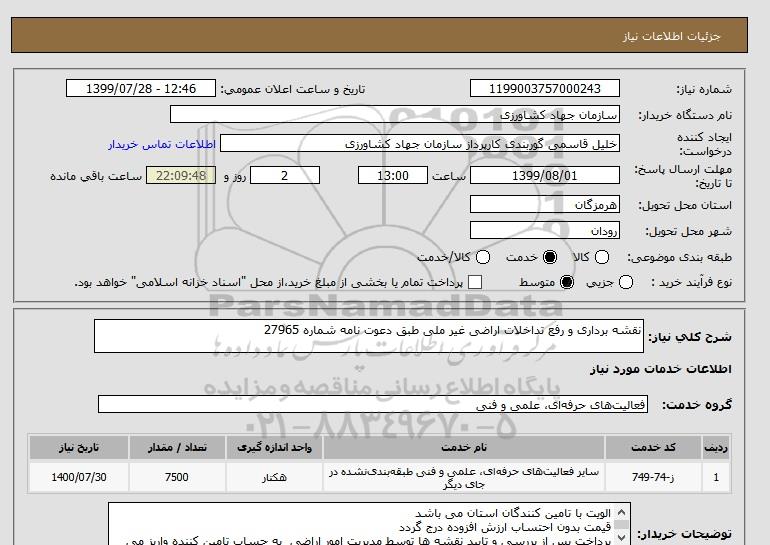
Task: Click the service group field فعالیت‌های حرفه‌ای
Action: 373,404
